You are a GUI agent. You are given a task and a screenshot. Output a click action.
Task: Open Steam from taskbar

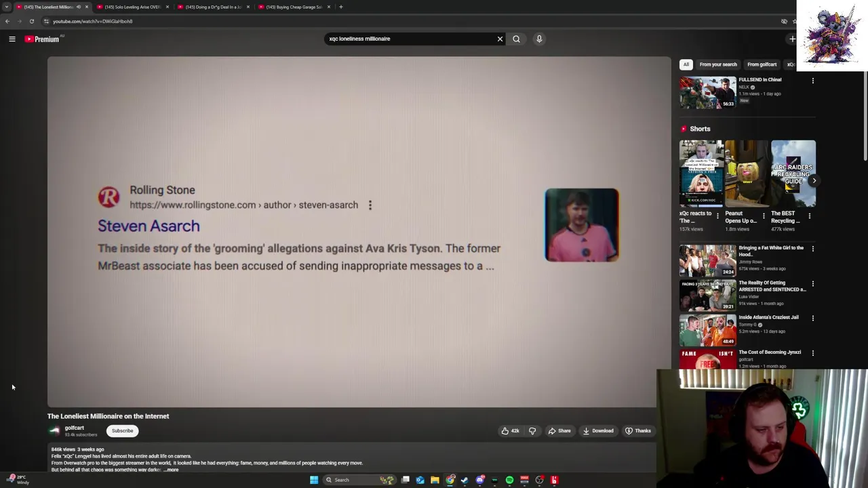coord(465,480)
